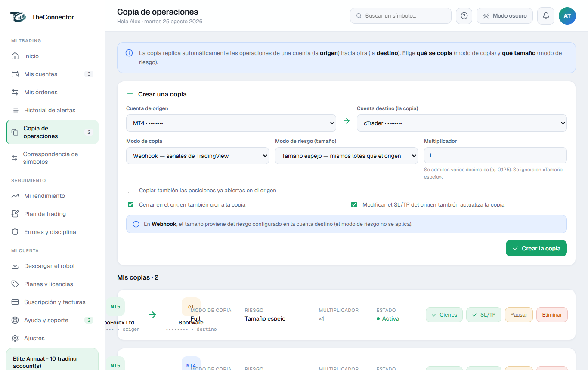
Task: Click the list icon beside Historial de alertas
Action: [x=15, y=110]
